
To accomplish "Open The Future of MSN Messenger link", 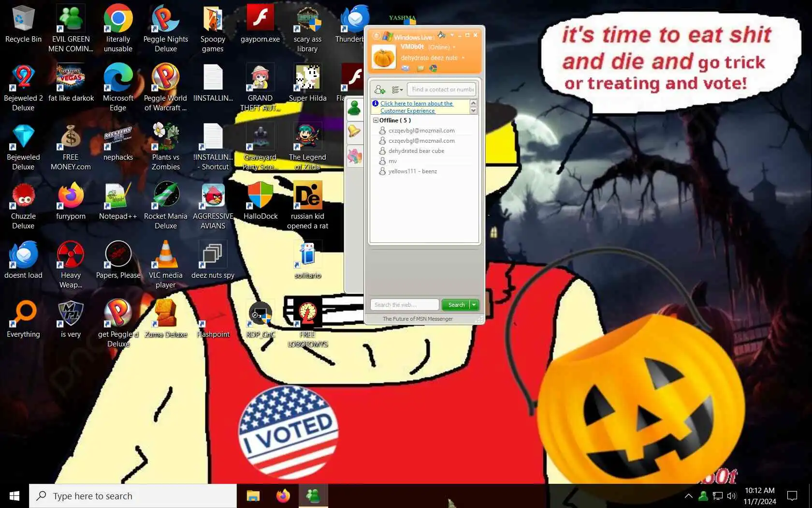I will coord(418,319).
